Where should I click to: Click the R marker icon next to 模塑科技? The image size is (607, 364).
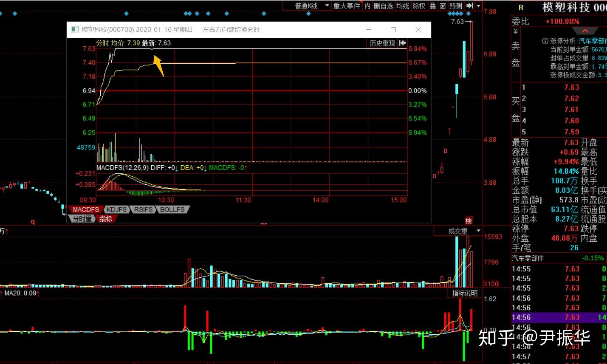point(521,8)
